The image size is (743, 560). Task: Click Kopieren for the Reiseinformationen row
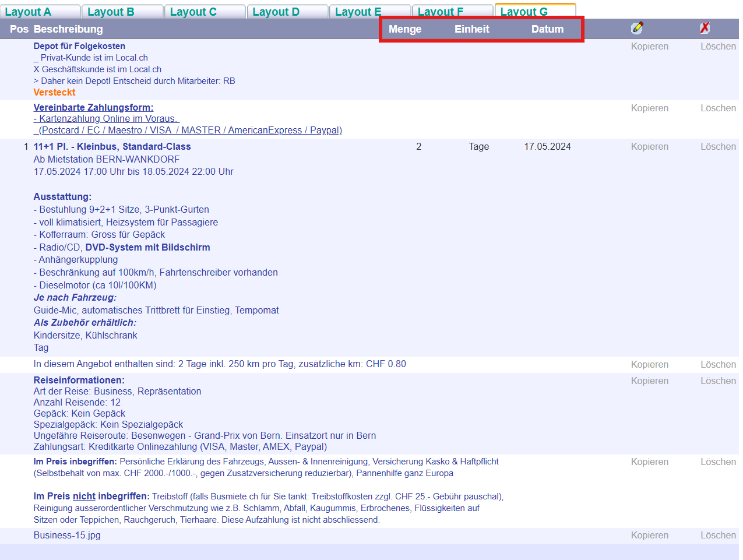pos(650,381)
